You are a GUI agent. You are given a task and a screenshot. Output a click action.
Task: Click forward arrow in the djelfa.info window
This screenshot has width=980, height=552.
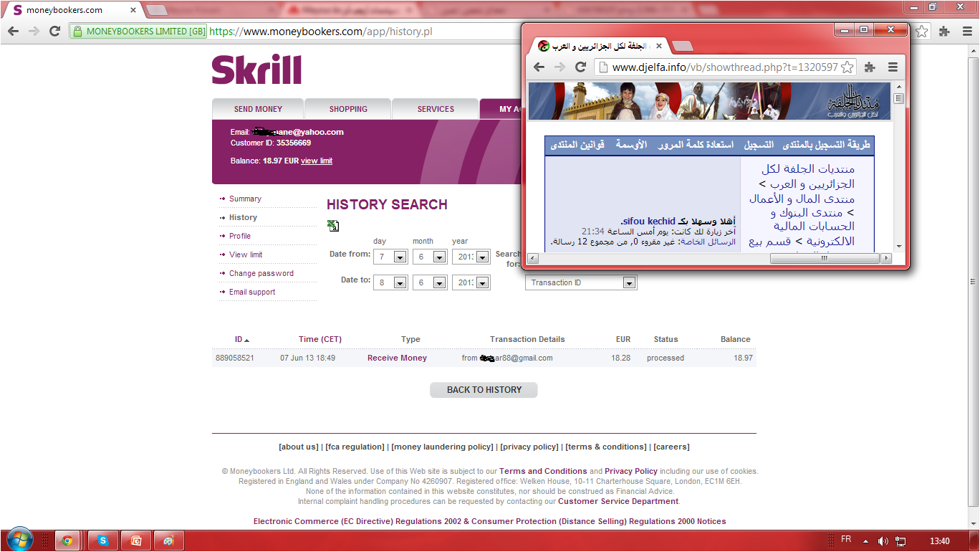(x=559, y=67)
